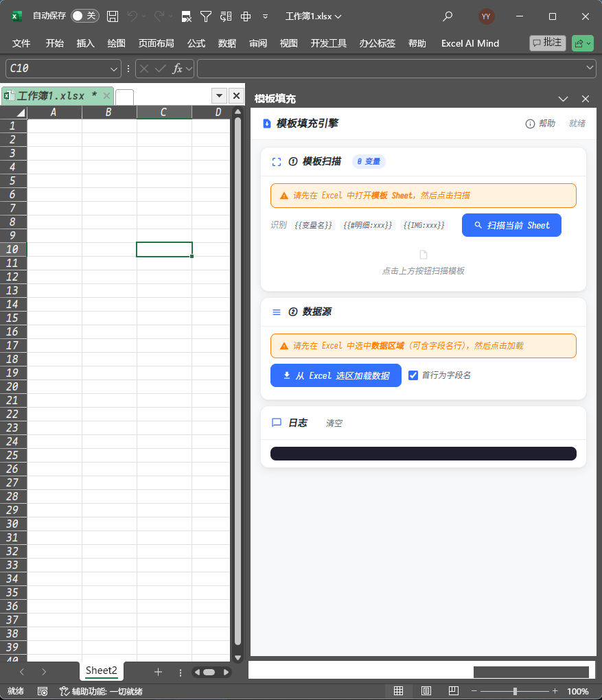Click the add new sheet plus icon
The width and height of the screenshot is (602, 700).
tap(158, 672)
